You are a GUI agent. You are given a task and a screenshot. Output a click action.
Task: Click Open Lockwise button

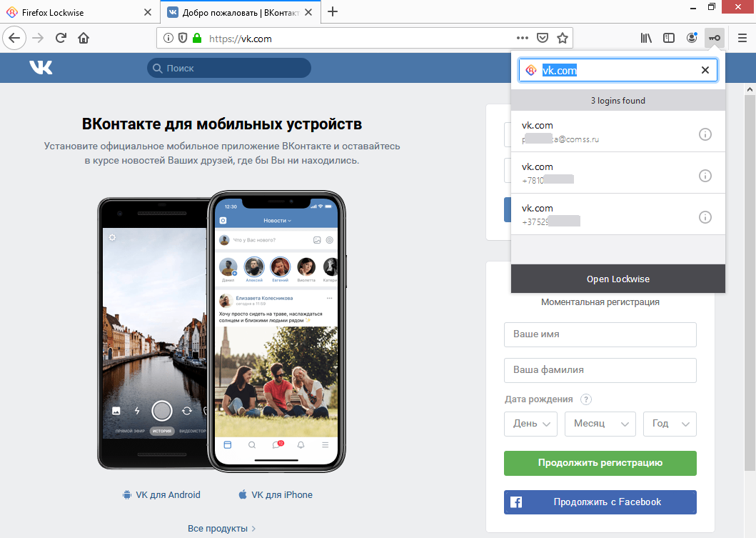click(x=618, y=279)
